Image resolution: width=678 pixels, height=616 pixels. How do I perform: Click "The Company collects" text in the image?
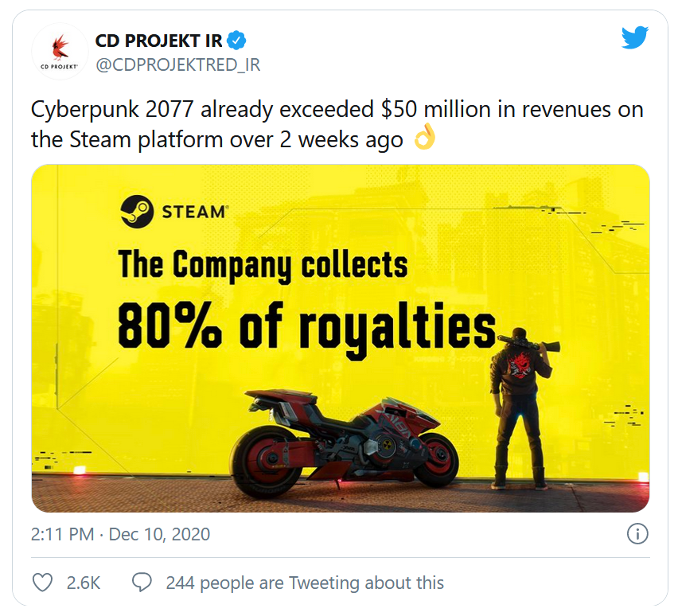click(263, 266)
